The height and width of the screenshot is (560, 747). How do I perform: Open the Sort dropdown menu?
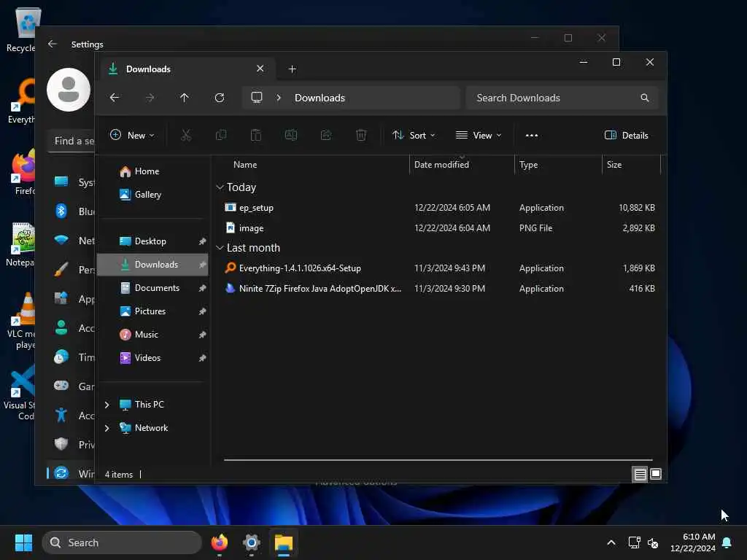[414, 135]
